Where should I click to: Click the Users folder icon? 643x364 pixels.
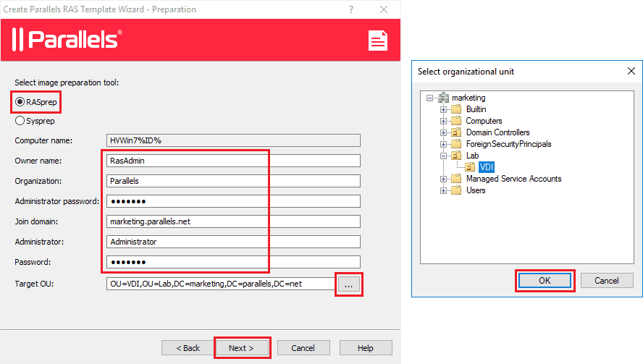(456, 190)
